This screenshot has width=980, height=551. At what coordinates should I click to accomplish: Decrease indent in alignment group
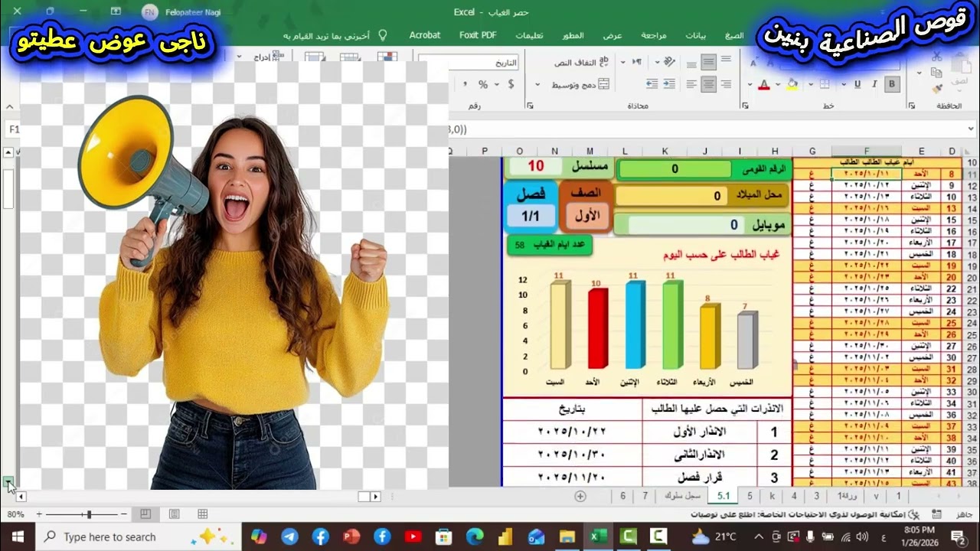669,84
